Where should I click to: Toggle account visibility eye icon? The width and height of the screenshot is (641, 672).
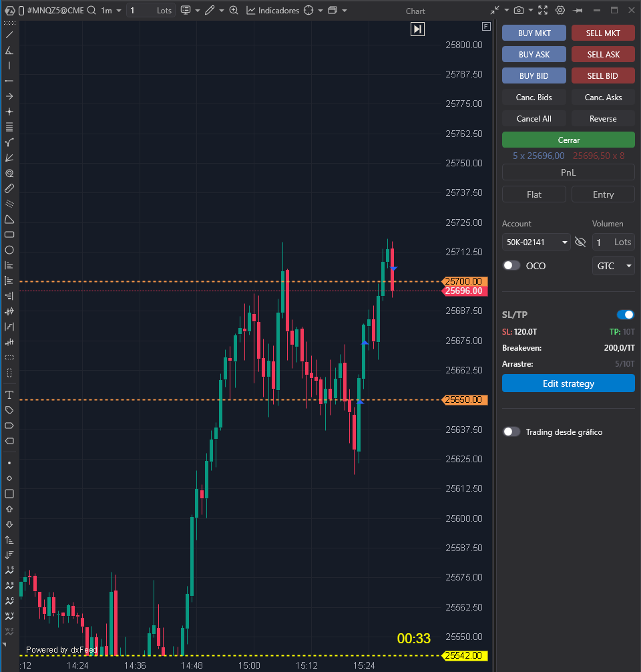[580, 242]
